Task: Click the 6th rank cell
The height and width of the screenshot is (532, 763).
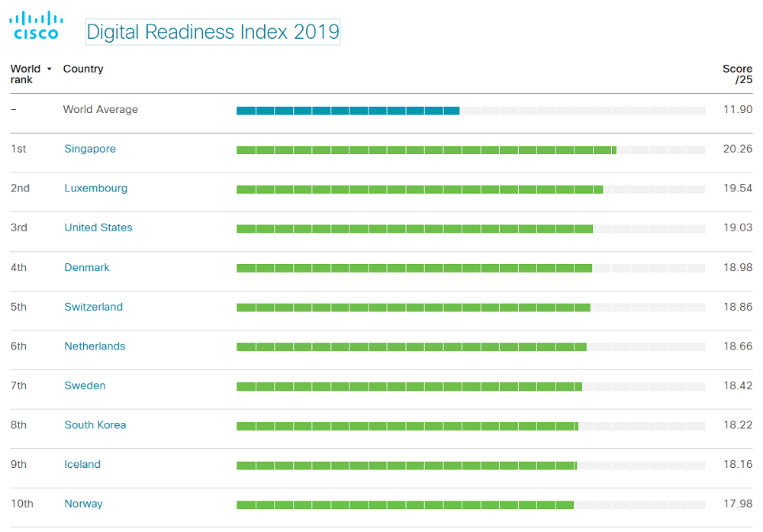Action: point(18,347)
